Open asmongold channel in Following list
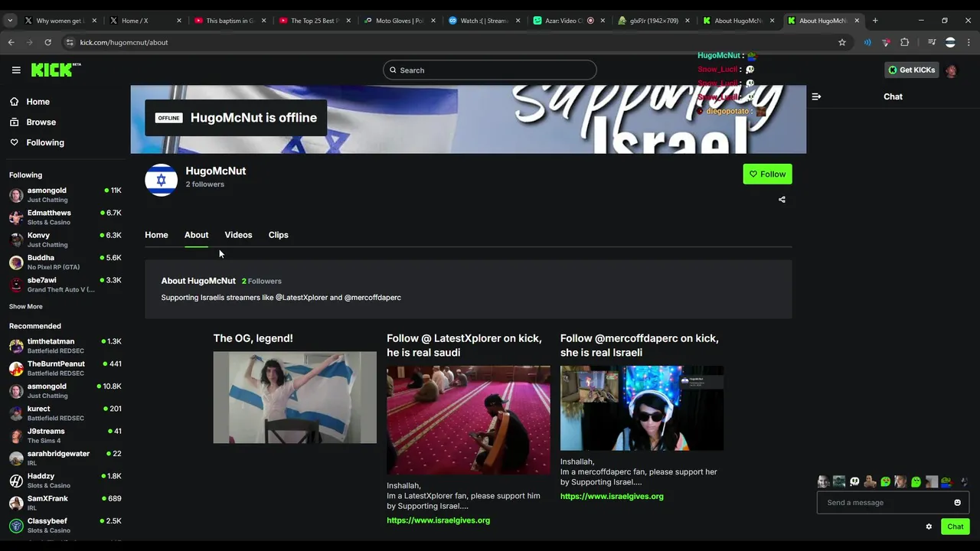 tap(65, 194)
